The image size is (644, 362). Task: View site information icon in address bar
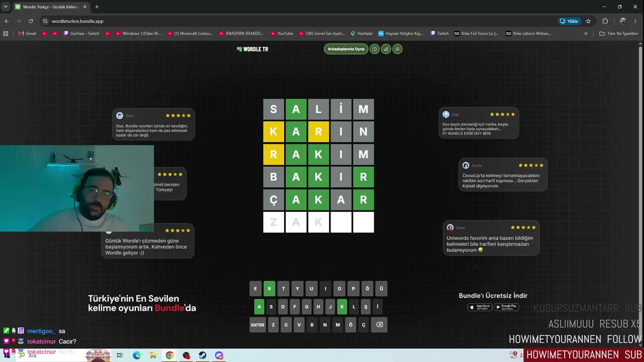45,21
